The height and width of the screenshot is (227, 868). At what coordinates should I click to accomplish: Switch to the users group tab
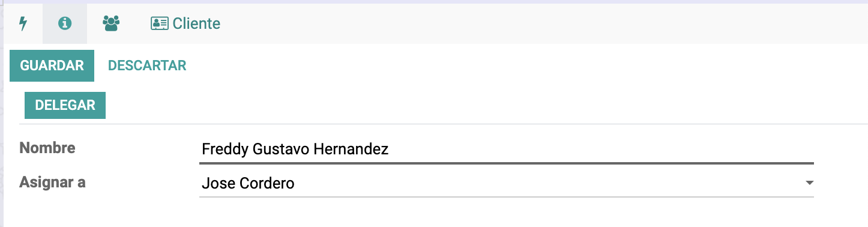[x=111, y=23]
